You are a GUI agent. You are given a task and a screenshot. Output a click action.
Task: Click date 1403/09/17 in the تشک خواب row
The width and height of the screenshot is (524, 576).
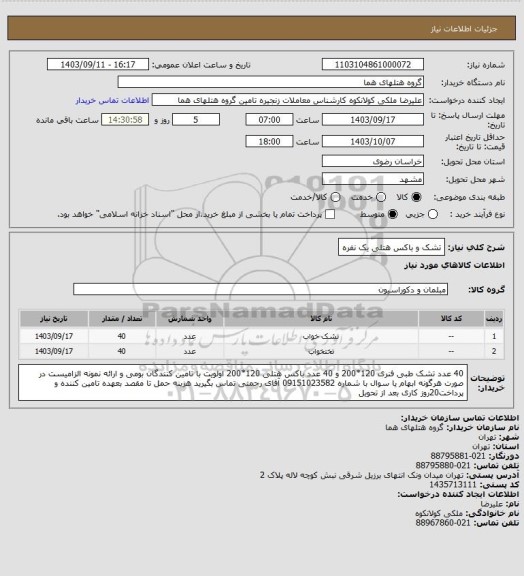click(54, 336)
